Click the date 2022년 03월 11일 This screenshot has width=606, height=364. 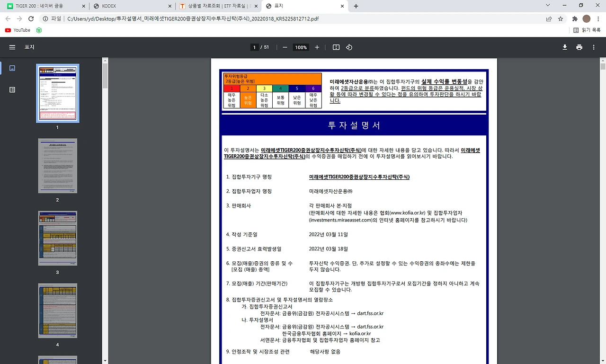tap(328, 234)
